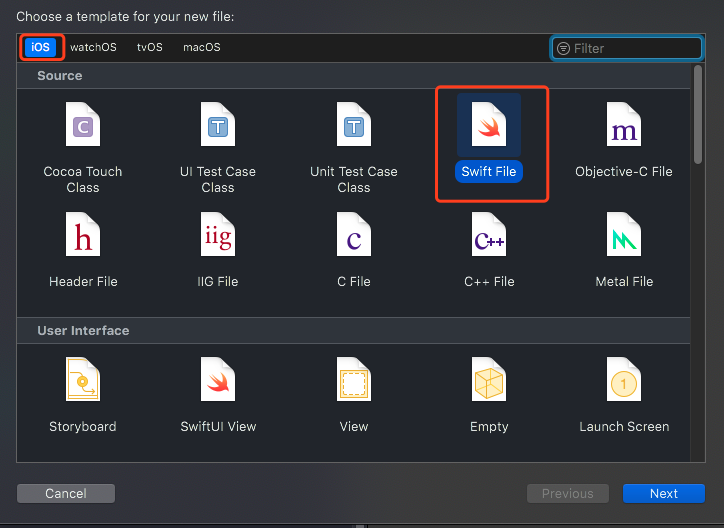Pick the Metal File template icon

[624, 234]
